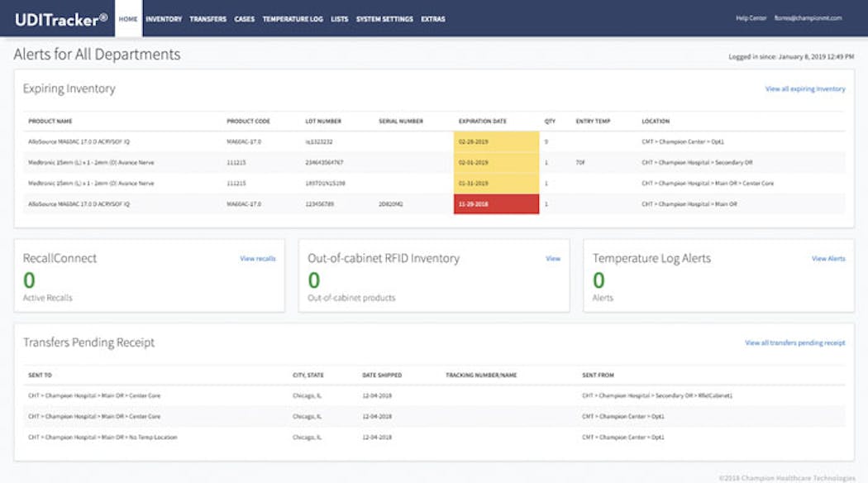Image resolution: width=868 pixels, height=483 pixels.
Task: Open the Inventory menu
Action: (164, 19)
